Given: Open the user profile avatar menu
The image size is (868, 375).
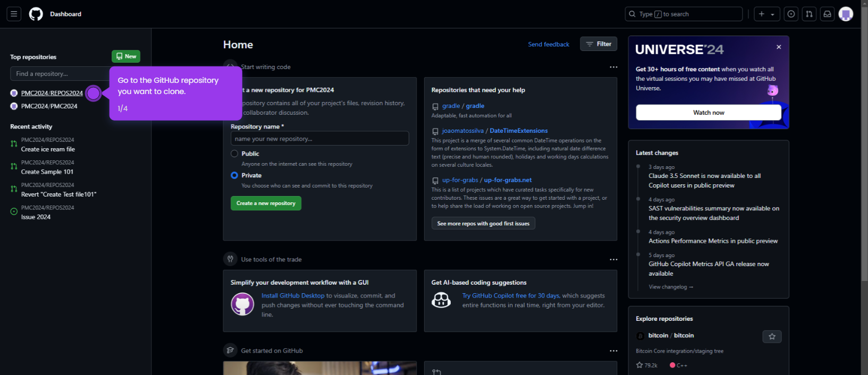Looking at the screenshot, I should (x=846, y=14).
